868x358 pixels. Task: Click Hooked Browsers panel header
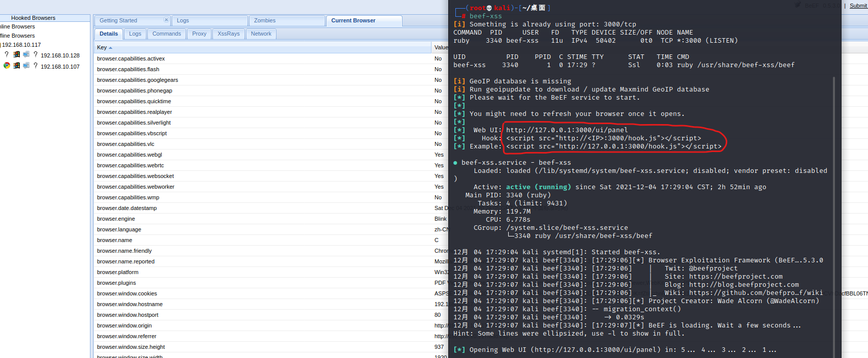45,18
